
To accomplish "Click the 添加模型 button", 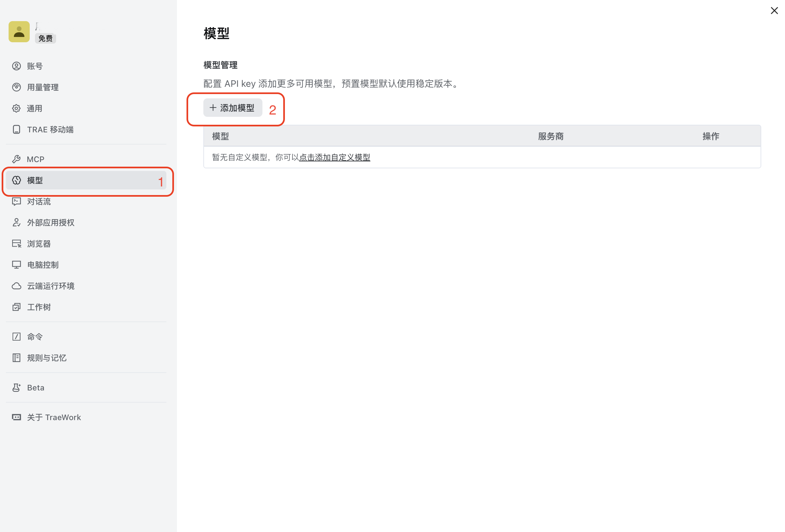I will click(x=232, y=108).
